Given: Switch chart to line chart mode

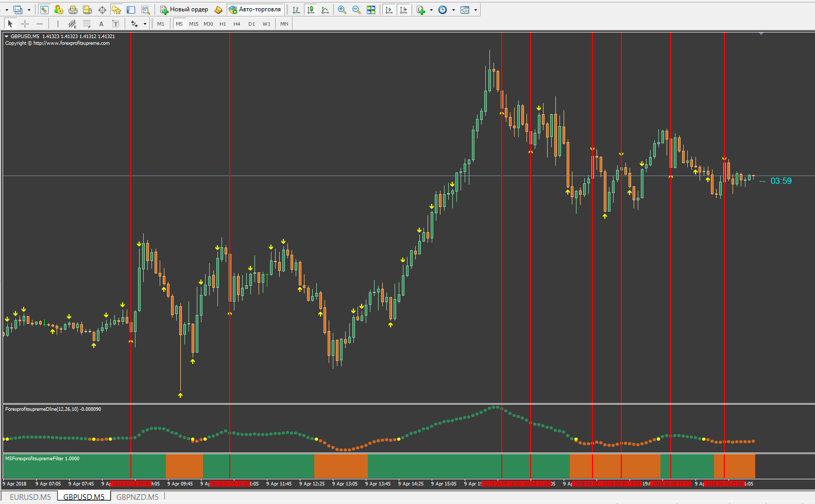Looking at the screenshot, I should click(325, 10).
